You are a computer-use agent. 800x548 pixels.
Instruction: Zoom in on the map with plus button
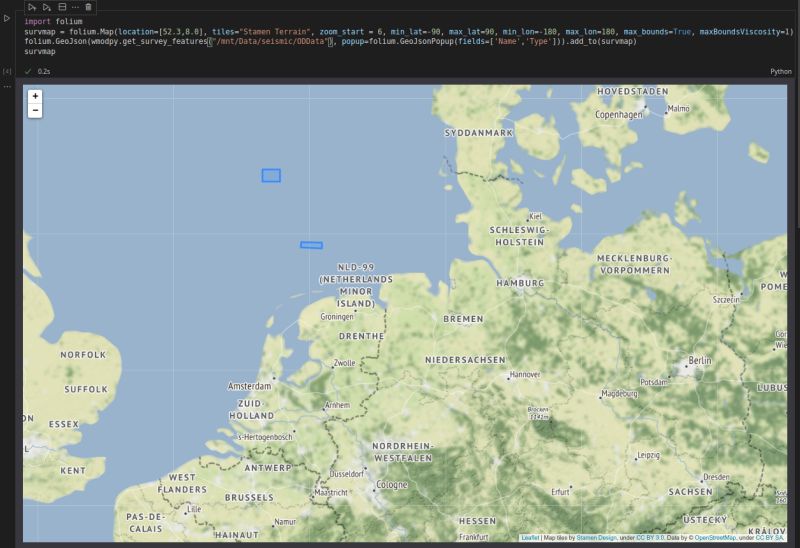pos(35,96)
